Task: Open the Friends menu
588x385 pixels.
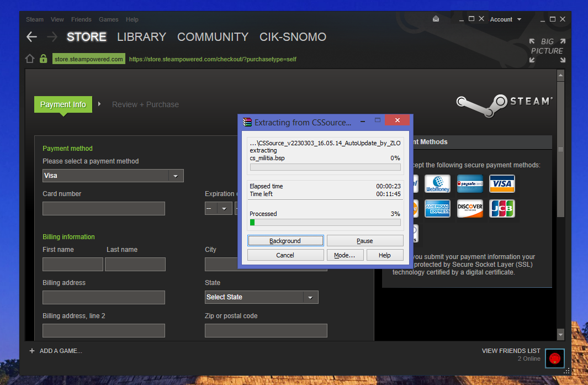Action: coord(81,19)
